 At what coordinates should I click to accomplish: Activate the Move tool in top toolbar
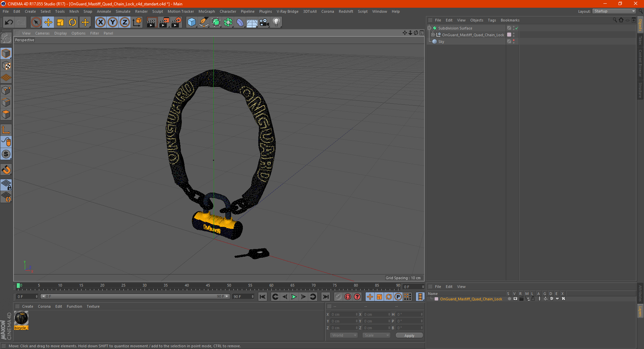48,22
